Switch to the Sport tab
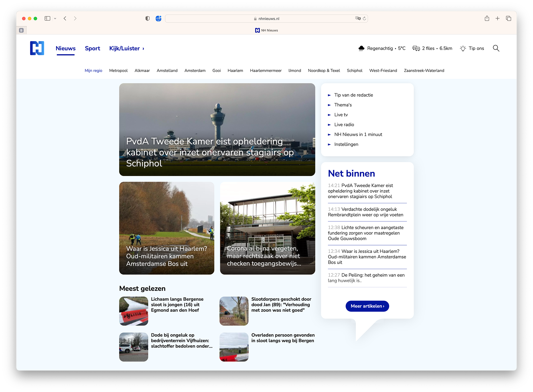 point(92,48)
